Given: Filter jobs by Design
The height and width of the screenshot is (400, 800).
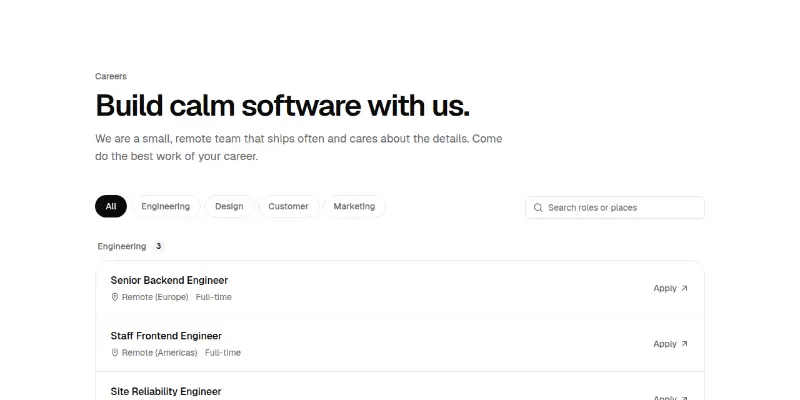Looking at the screenshot, I should (x=229, y=206).
